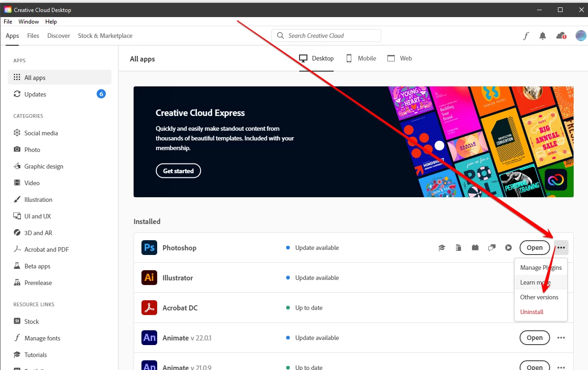Open Tutorials resource link
This screenshot has height=370, width=588.
point(36,355)
